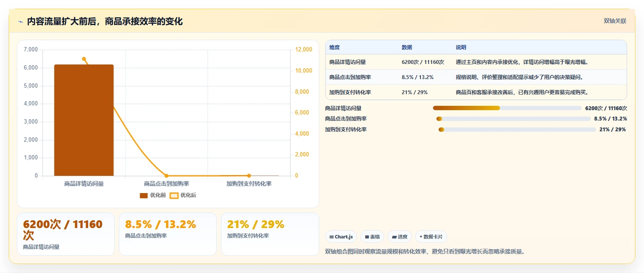Click the progress value 21% / 29% label
This screenshot has width=644, height=273.
[x=612, y=130]
